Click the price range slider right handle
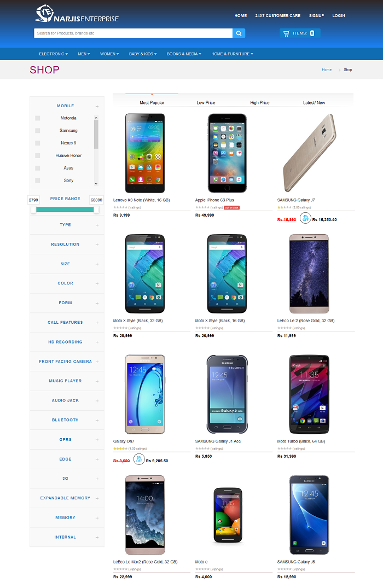The image size is (383, 588). [x=96, y=210]
